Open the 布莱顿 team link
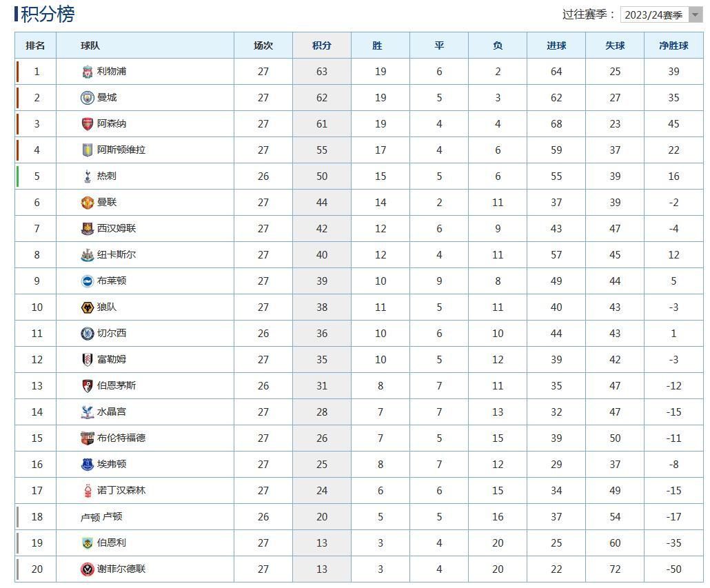Image resolution: width=710 pixels, height=588 pixels. point(112,281)
